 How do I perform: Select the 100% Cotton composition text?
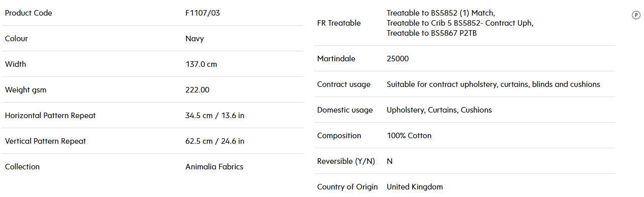click(x=409, y=136)
